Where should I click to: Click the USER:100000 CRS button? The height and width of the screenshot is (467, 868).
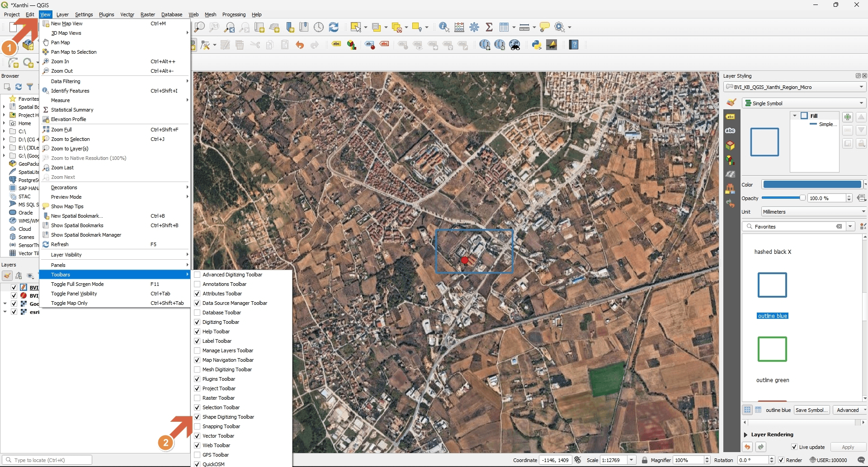point(828,460)
